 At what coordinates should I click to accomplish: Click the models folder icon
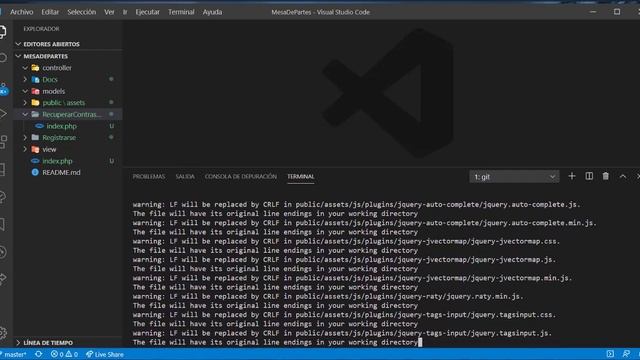(x=36, y=91)
